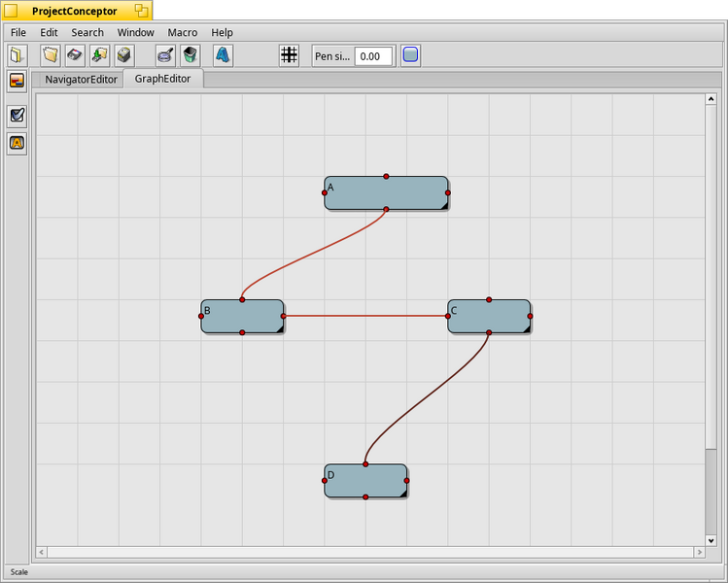
Task: Open the Macro menu
Action: (x=183, y=32)
